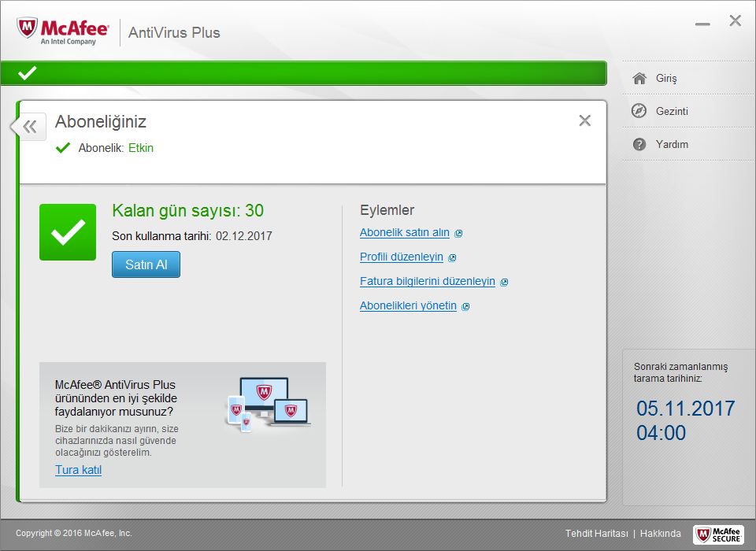
Task: Open Profili düzenleyin link
Action: tap(402, 257)
